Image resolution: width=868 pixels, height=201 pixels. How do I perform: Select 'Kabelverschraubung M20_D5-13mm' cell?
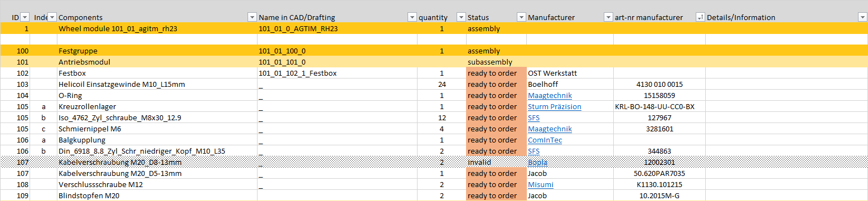(157, 173)
